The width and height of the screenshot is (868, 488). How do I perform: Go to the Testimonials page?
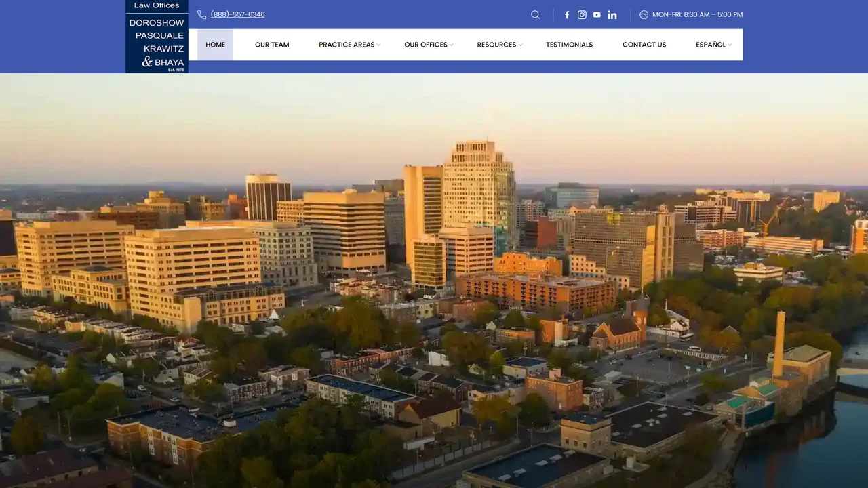[570, 45]
